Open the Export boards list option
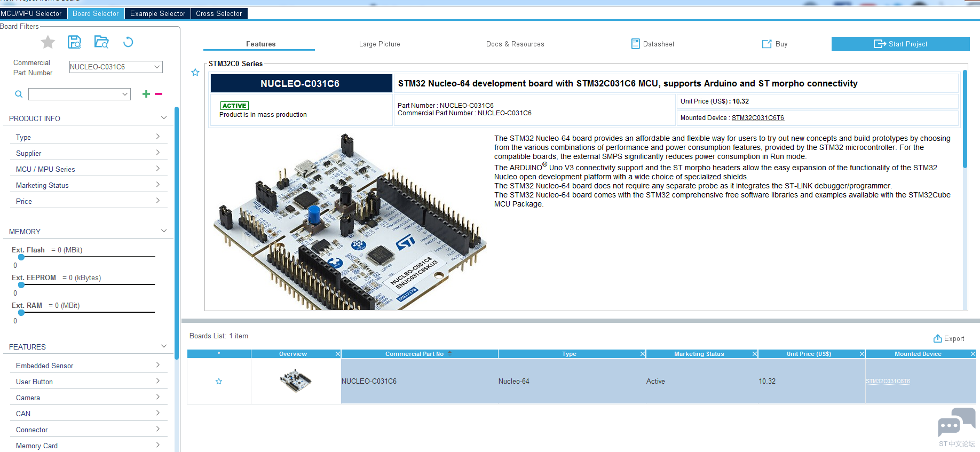980x452 pixels. 949,338
